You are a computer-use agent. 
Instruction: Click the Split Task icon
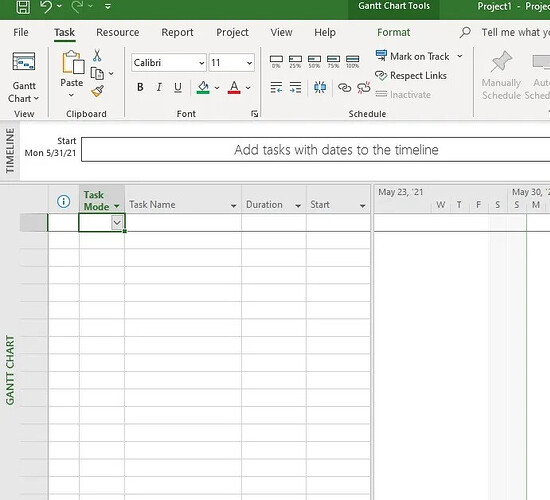coord(320,87)
